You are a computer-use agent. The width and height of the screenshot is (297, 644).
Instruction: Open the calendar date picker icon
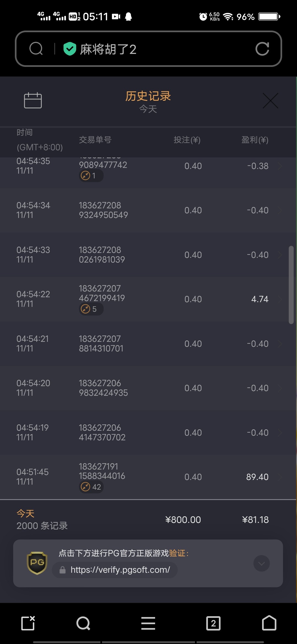point(33,100)
